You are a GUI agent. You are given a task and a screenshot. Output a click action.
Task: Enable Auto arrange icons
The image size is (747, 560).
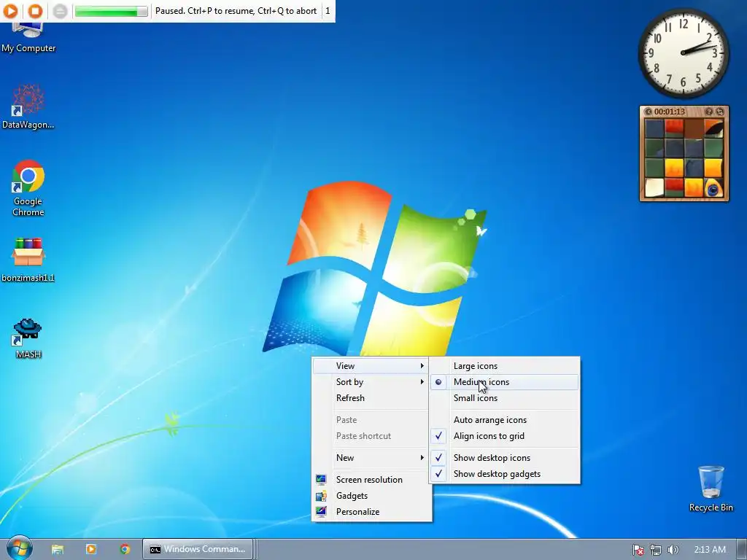pyautogui.click(x=505, y=420)
